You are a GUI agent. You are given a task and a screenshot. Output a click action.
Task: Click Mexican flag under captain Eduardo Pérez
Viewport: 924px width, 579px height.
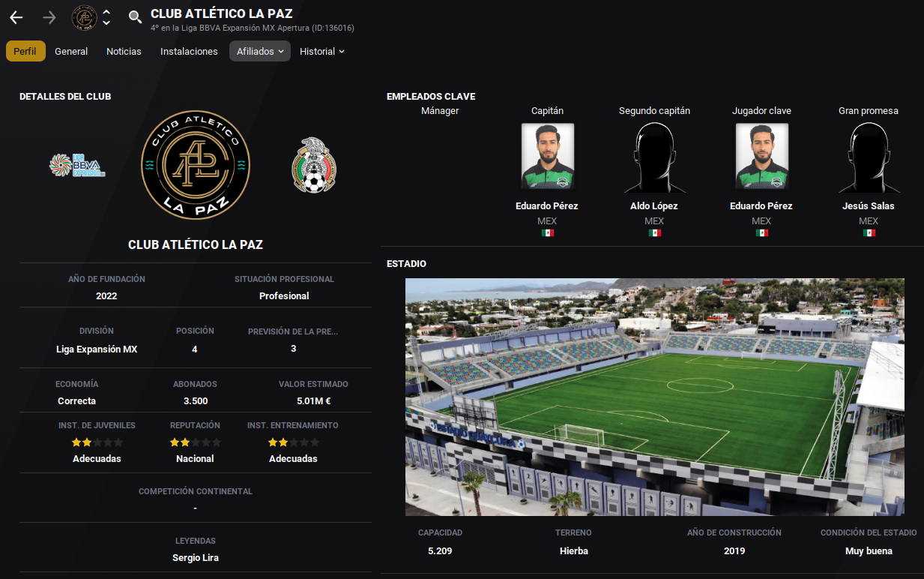tap(547, 233)
